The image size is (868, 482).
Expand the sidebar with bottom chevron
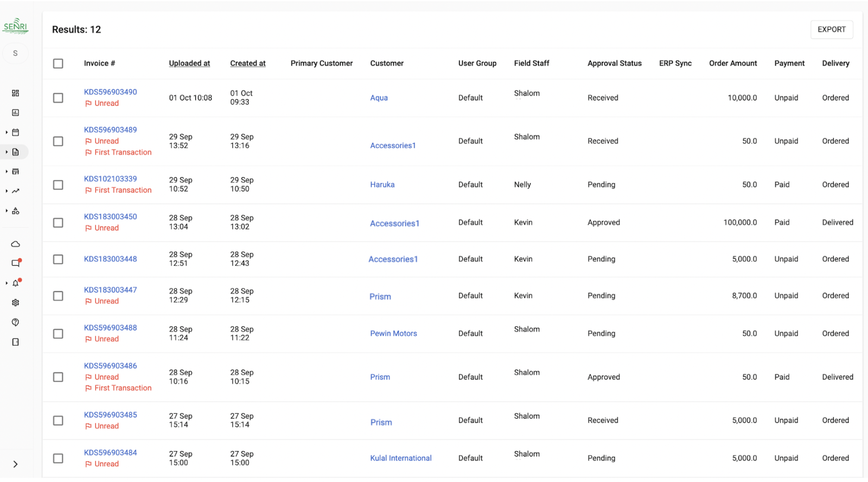[x=15, y=464]
